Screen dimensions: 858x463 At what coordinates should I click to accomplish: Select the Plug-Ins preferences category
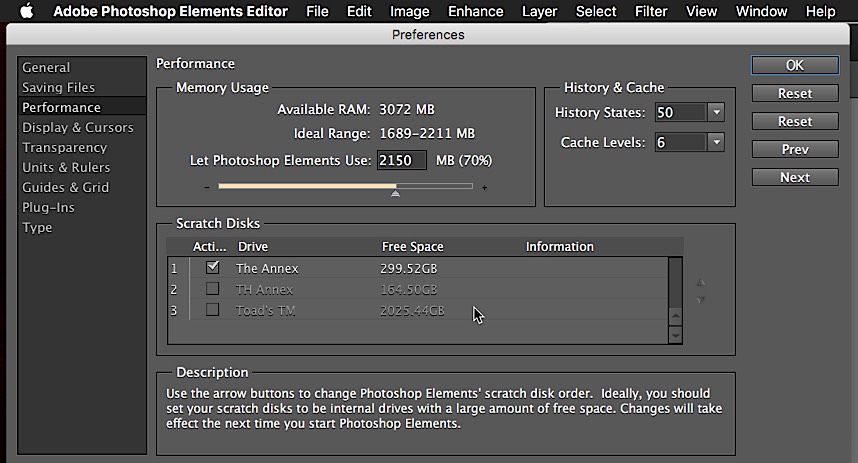(x=49, y=207)
